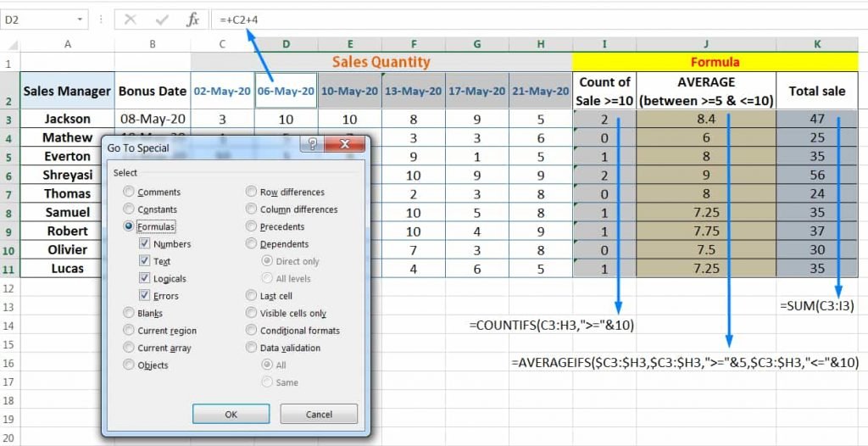Untick the Logicals checkbox
The width and height of the screenshot is (868, 446).
144,278
